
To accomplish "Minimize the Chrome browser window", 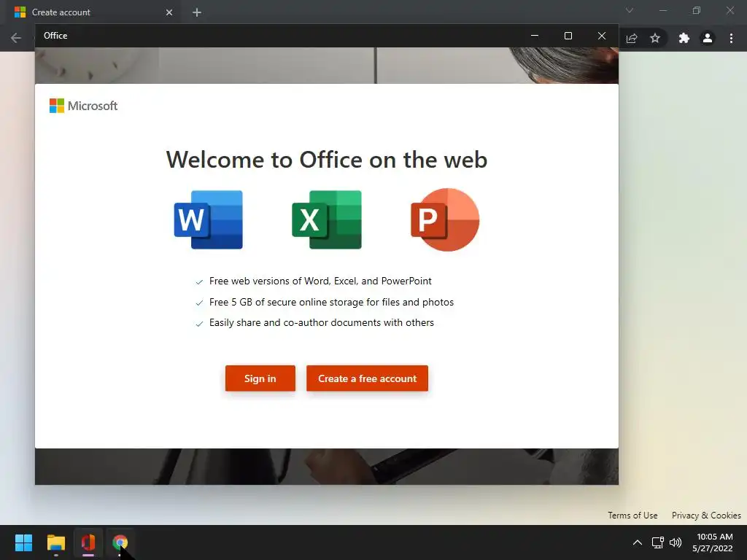I will coord(662,10).
